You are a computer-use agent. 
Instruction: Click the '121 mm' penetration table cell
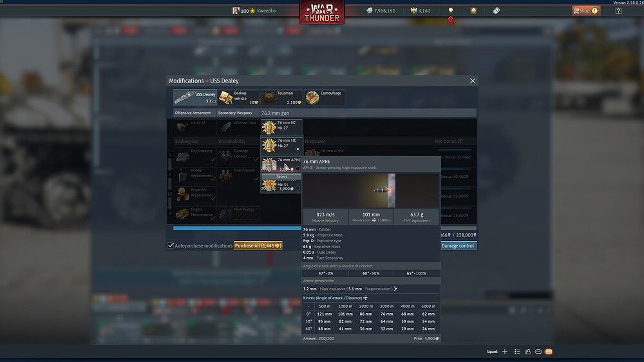pos(325,314)
